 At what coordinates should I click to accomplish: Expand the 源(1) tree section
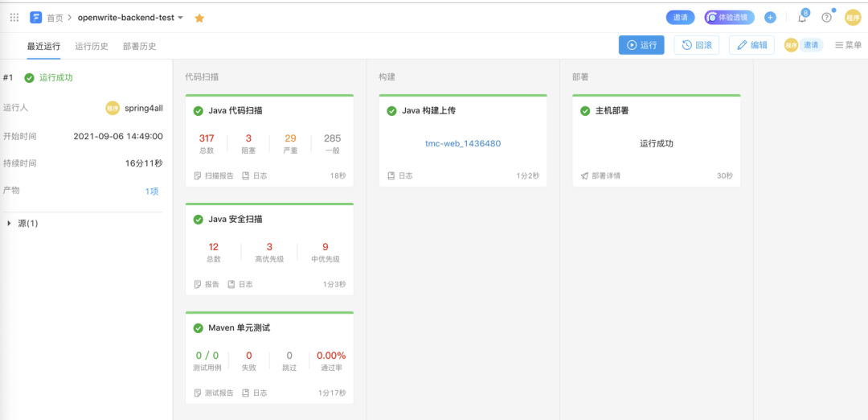tap(10, 223)
